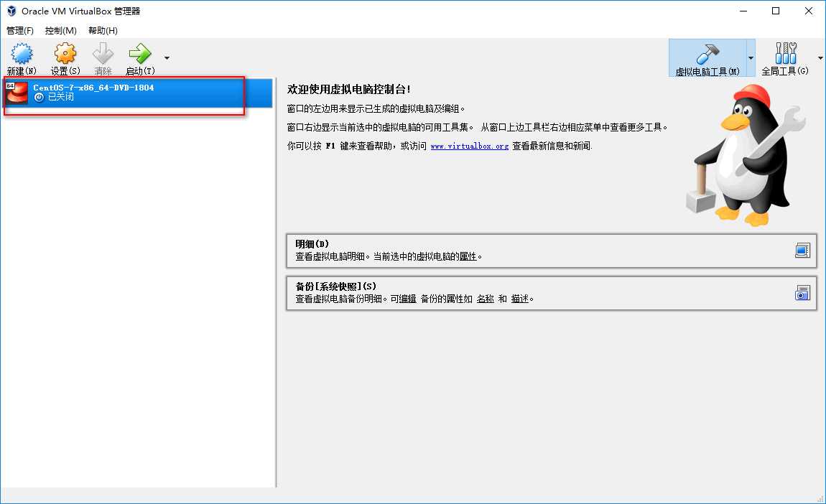Open the www.virtualbox.org link
The image size is (826, 504).
pyautogui.click(x=469, y=146)
